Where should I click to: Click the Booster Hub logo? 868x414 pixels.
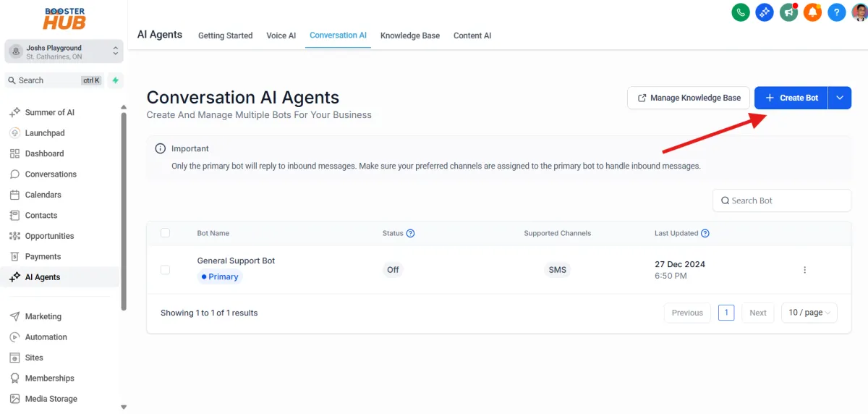click(x=64, y=19)
